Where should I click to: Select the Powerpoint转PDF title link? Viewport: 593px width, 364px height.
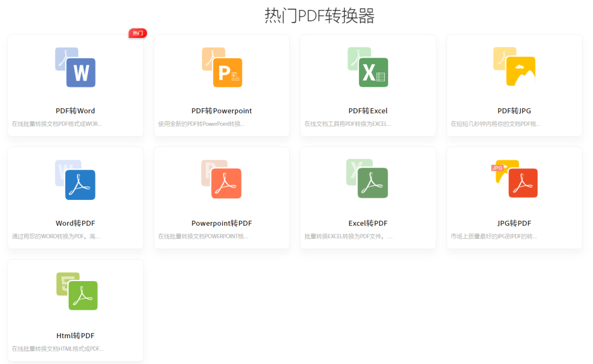point(222,223)
